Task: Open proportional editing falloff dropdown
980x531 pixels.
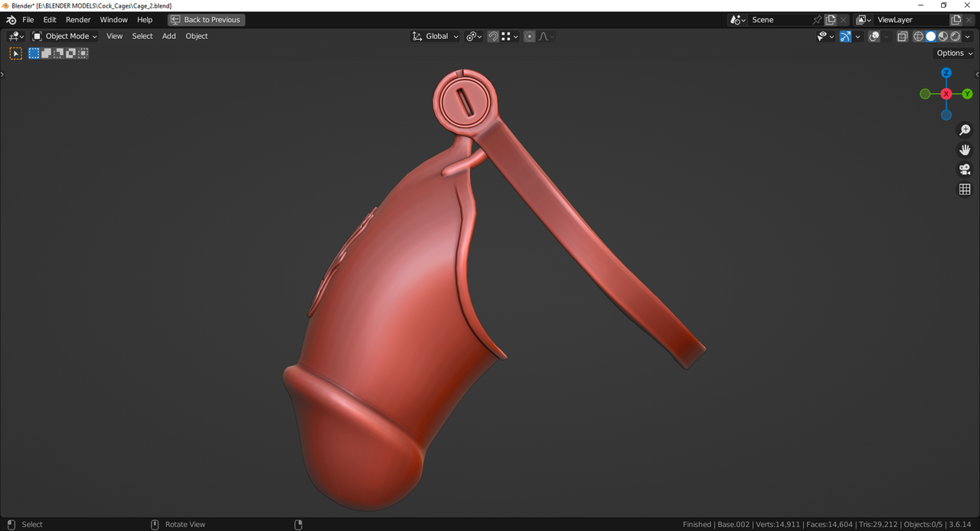Action: pyautogui.click(x=546, y=36)
